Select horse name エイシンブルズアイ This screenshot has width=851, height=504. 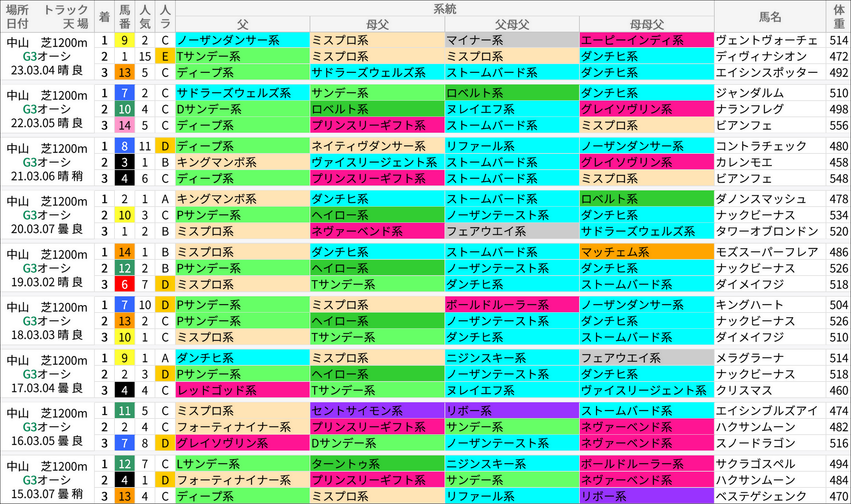coord(767,411)
